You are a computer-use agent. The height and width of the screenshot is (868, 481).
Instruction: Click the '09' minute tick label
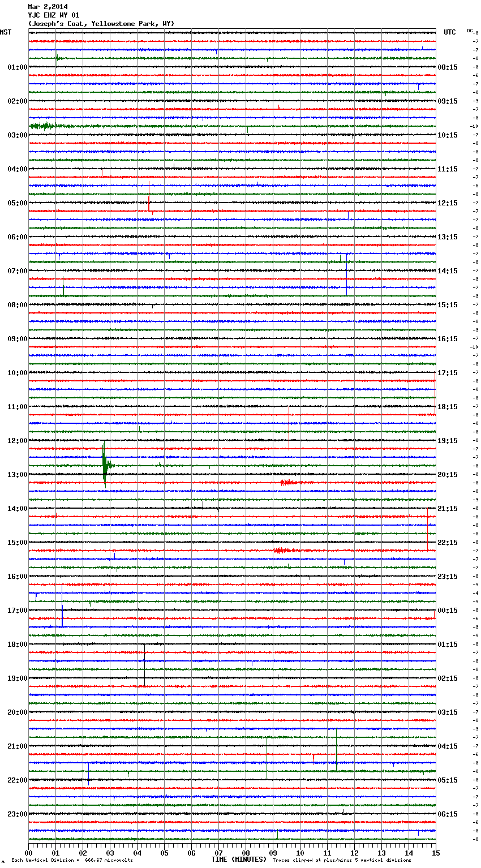[273, 853]
